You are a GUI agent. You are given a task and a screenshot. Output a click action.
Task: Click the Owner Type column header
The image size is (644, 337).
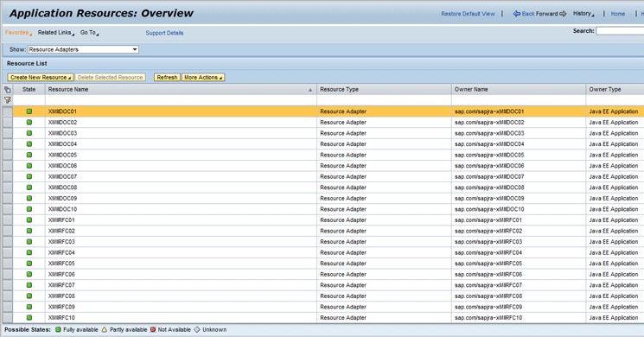point(615,90)
